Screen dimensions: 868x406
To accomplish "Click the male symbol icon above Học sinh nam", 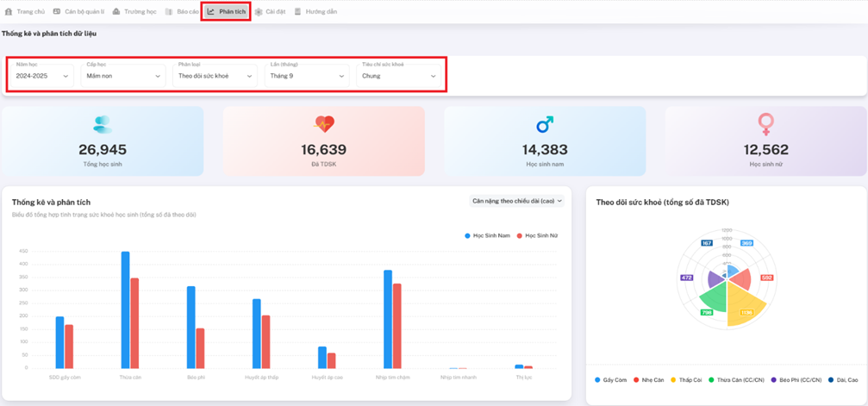I will click(x=545, y=125).
